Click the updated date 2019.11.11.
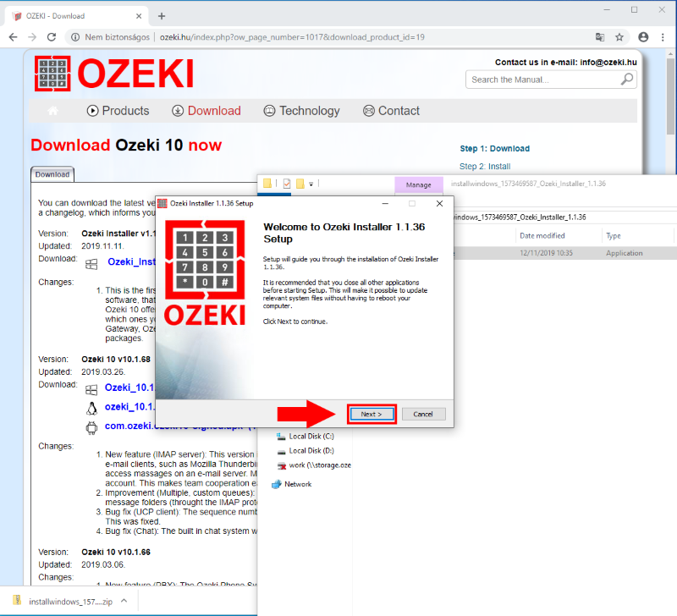Image resolution: width=677 pixels, height=616 pixels. [102, 246]
